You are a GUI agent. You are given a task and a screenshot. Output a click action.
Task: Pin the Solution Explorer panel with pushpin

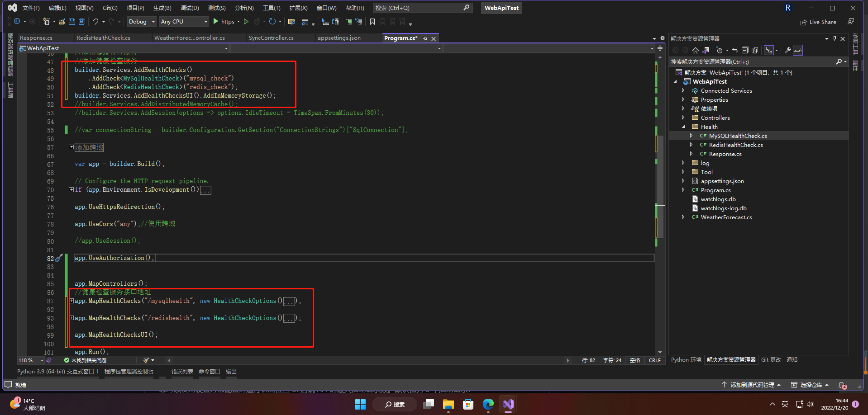coord(835,38)
